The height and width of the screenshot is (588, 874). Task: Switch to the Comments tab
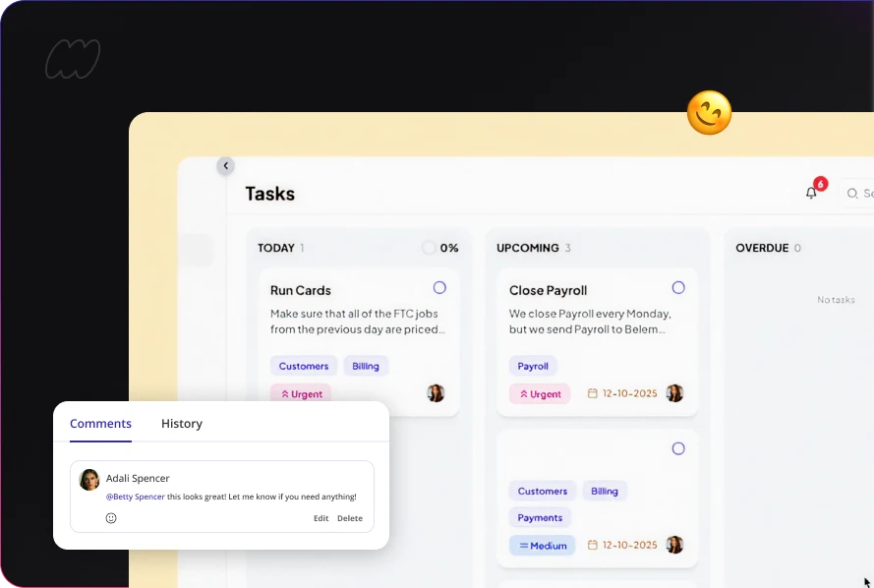100,424
